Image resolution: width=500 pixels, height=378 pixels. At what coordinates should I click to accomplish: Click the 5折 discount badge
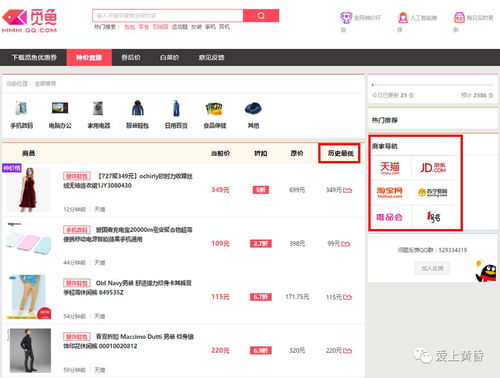tap(261, 190)
